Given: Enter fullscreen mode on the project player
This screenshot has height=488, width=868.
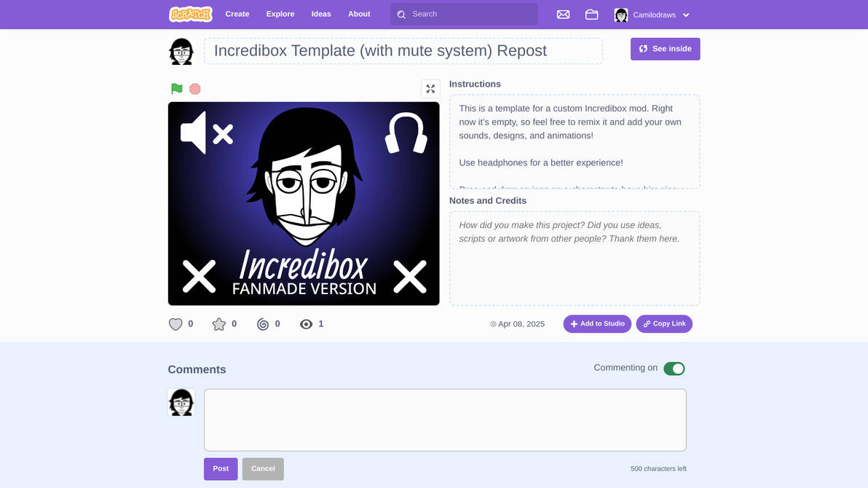Looking at the screenshot, I should [x=430, y=88].
